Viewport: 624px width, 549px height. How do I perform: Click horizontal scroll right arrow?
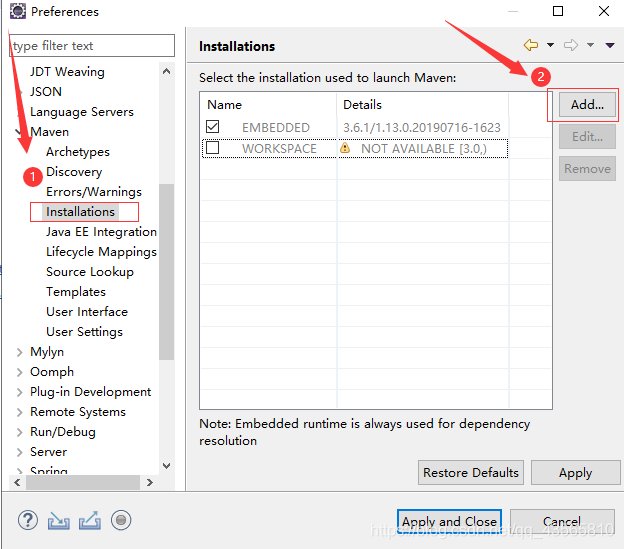(x=150, y=483)
